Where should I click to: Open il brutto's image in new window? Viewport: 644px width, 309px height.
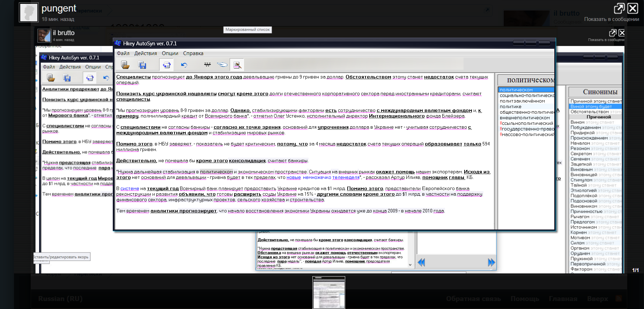[613, 33]
